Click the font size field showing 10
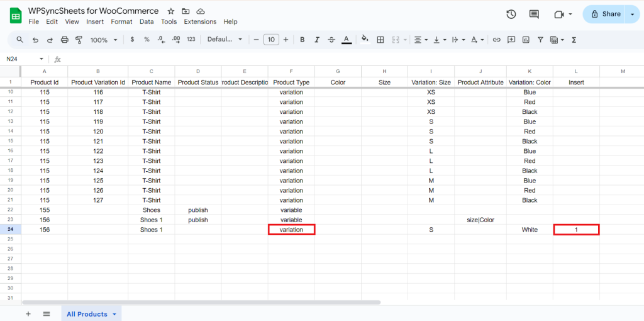The width and height of the screenshot is (644, 321). tap(271, 40)
